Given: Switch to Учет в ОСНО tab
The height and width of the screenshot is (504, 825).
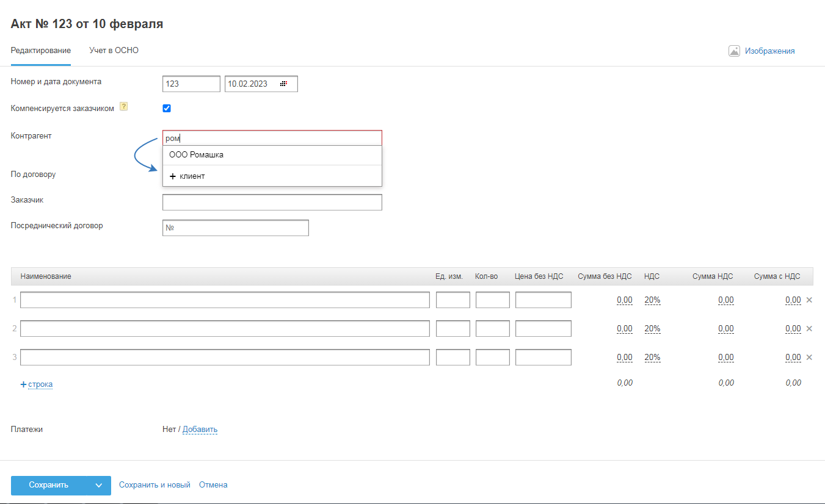Looking at the screenshot, I should click(114, 51).
